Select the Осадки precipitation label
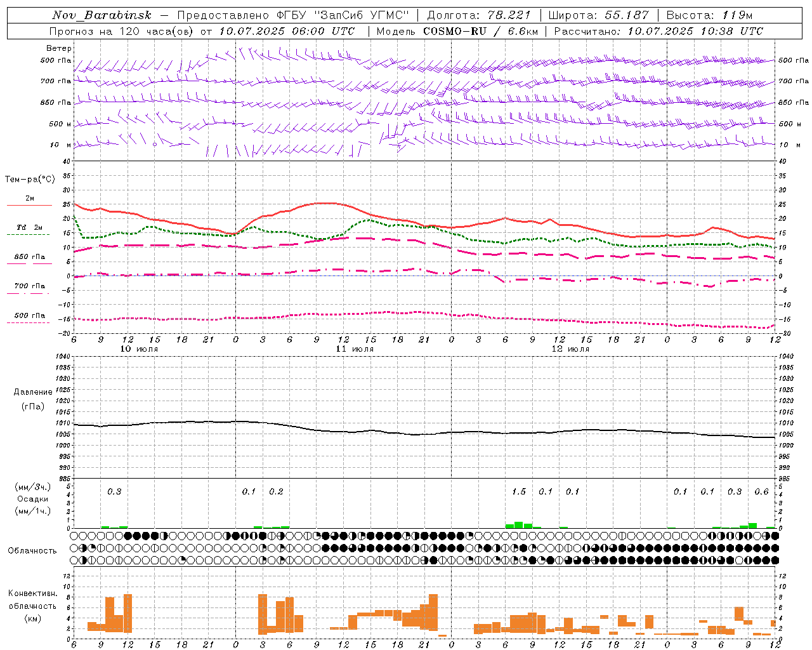Viewport: 812px width, 650px height. click(32, 499)
